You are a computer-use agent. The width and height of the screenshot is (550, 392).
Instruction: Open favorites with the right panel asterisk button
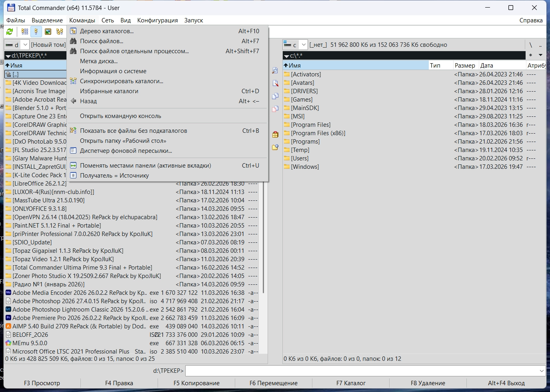[x=530, y=55]
